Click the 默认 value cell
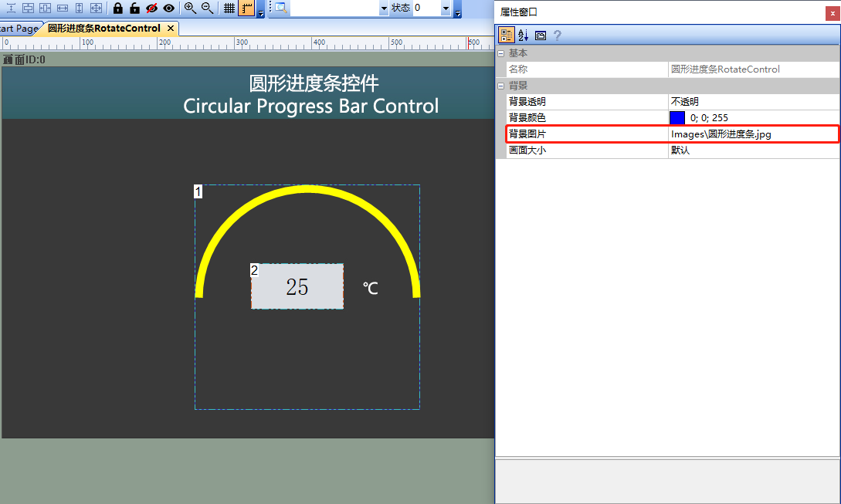The height and width of the screenshot is (504, 841). pos(754,151)
